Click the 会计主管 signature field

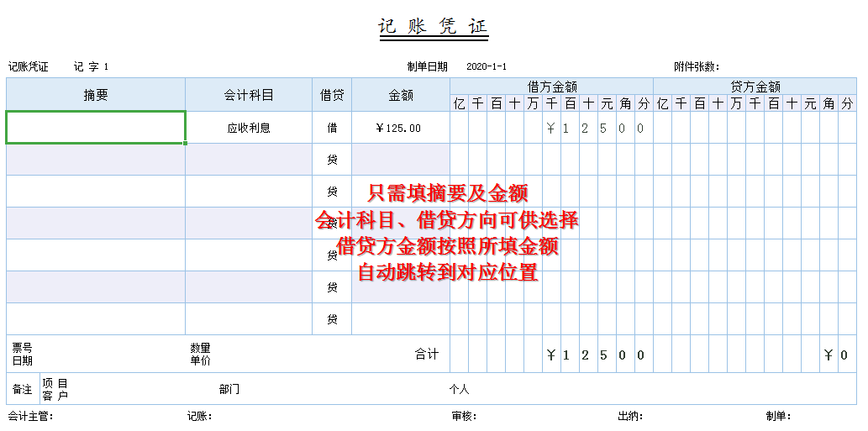30,417
